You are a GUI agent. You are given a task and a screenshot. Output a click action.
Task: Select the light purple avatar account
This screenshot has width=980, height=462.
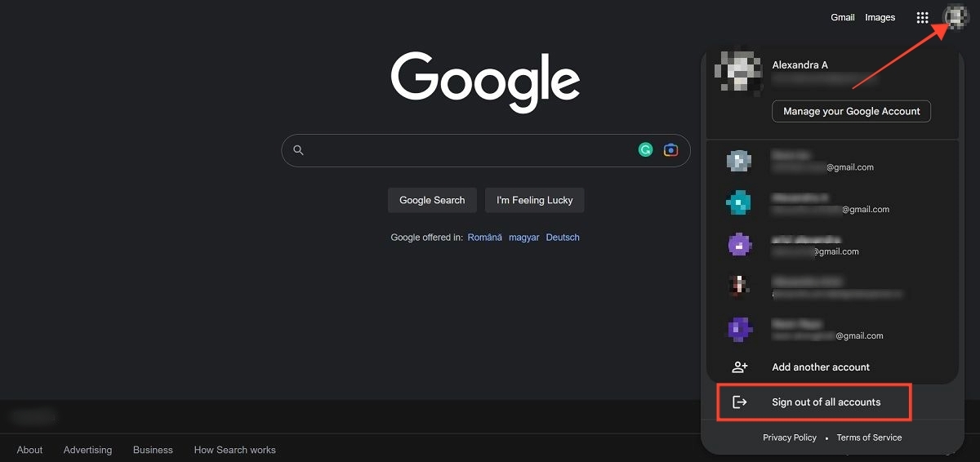832,245
